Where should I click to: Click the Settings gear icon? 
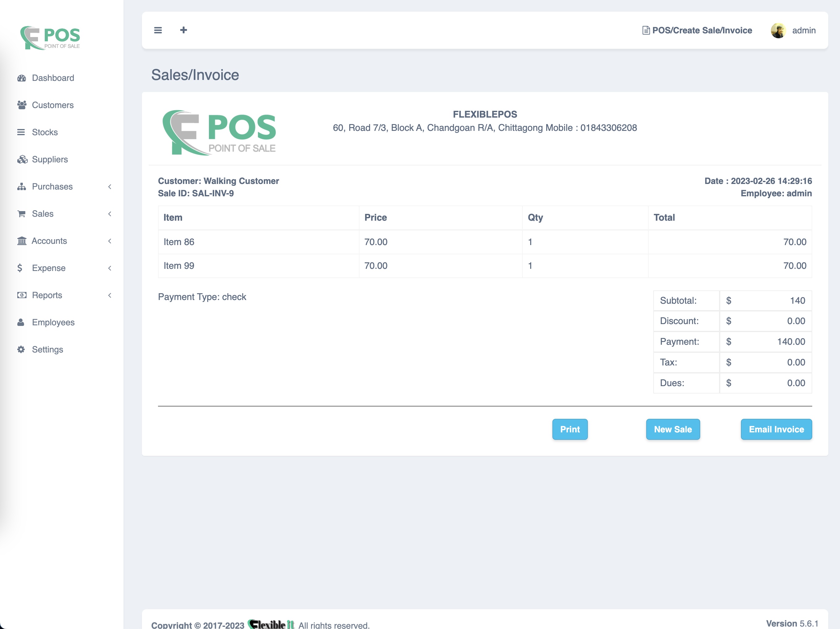[x=21, y=349]
